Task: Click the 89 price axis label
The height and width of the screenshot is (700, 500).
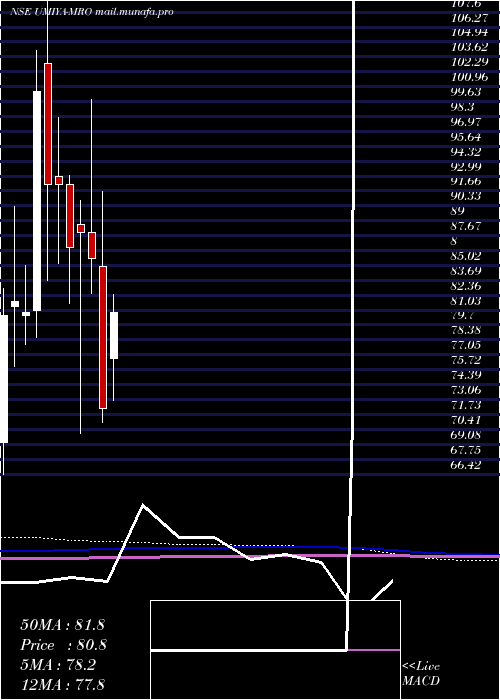Action: tap(458, 211)
